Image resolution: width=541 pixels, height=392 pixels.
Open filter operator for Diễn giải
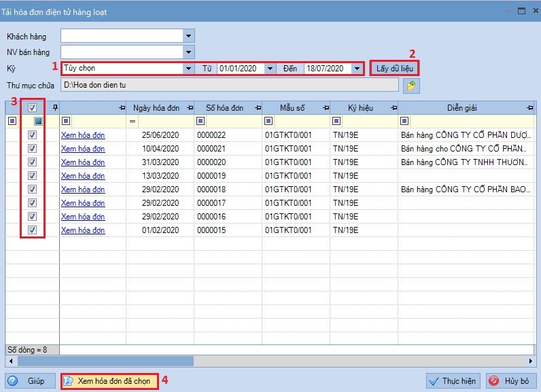tap(404, 121)
